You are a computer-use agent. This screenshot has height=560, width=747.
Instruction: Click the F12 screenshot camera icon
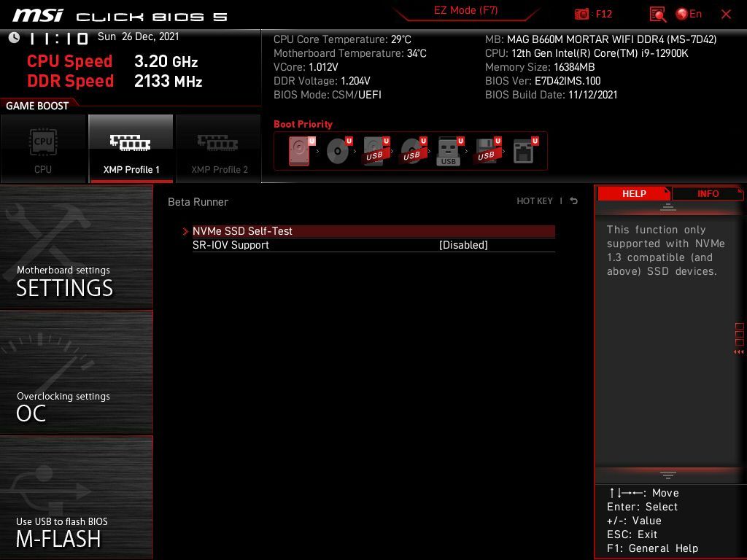(x=582, y=14)
